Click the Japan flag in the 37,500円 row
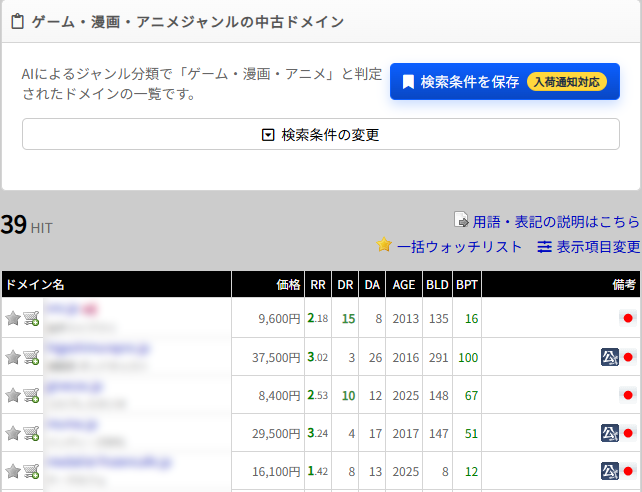 point(628,357)
